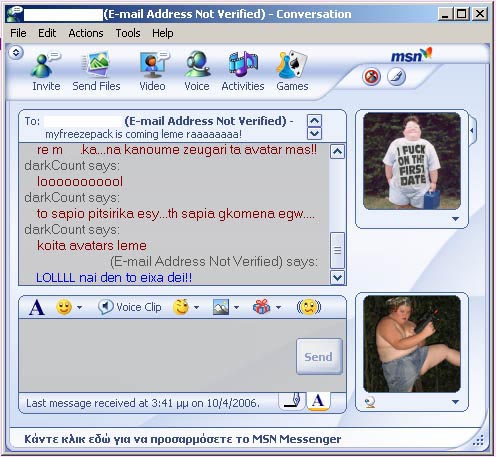Click the contact's display picture
The image size is (496, 457).
(x=412, y=161)
